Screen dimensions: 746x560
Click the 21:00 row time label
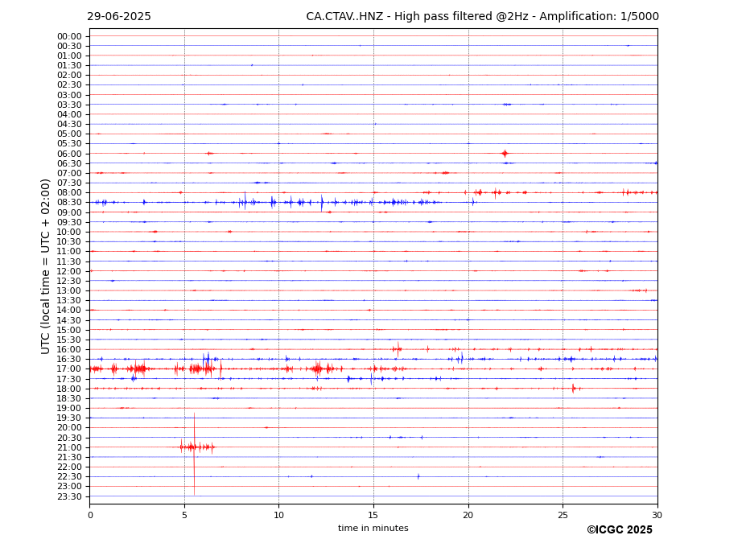(x=69, y=447)
